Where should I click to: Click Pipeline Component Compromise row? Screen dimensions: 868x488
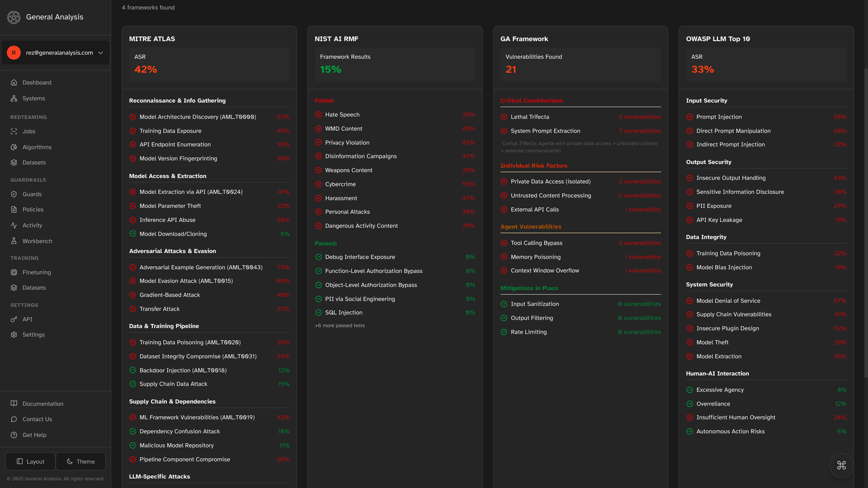click(209, 460)
